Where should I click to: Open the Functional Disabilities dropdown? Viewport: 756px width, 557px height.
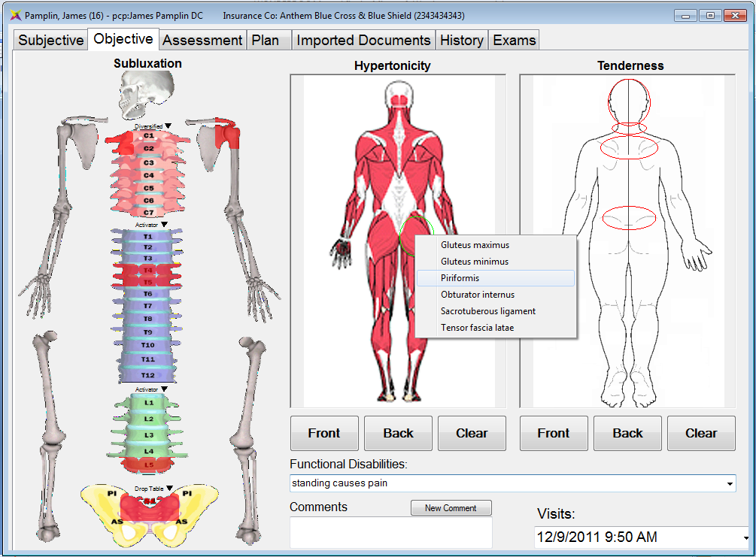tap(730, 483)
